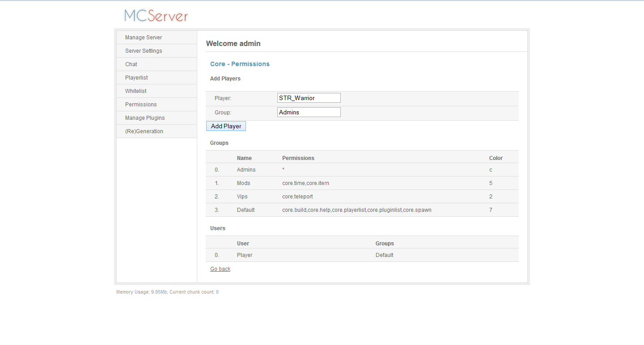
Task: Open Server Settings page
Action: click(x=144, y=51)
